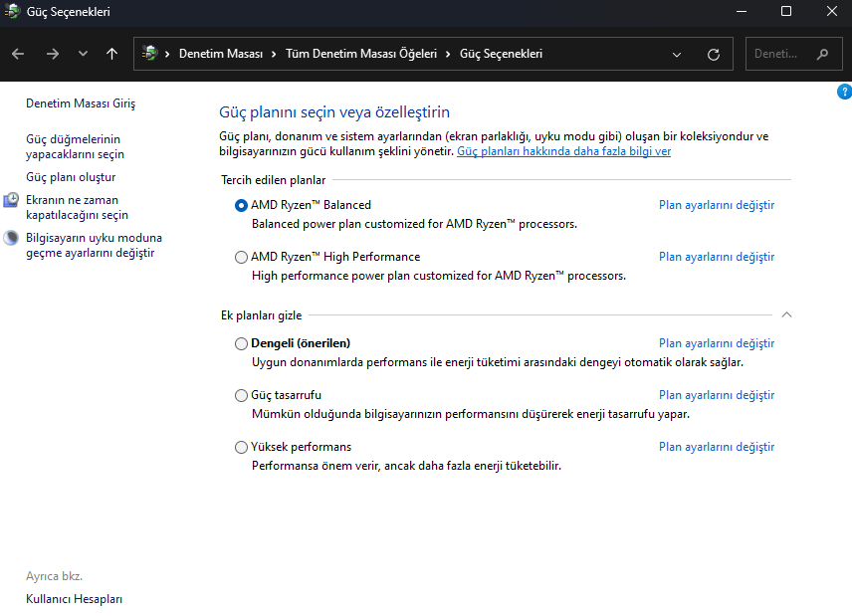Maximize the Güç Seçenekleri window
Screen dimensions: 852x616
[x=786, y=11]
